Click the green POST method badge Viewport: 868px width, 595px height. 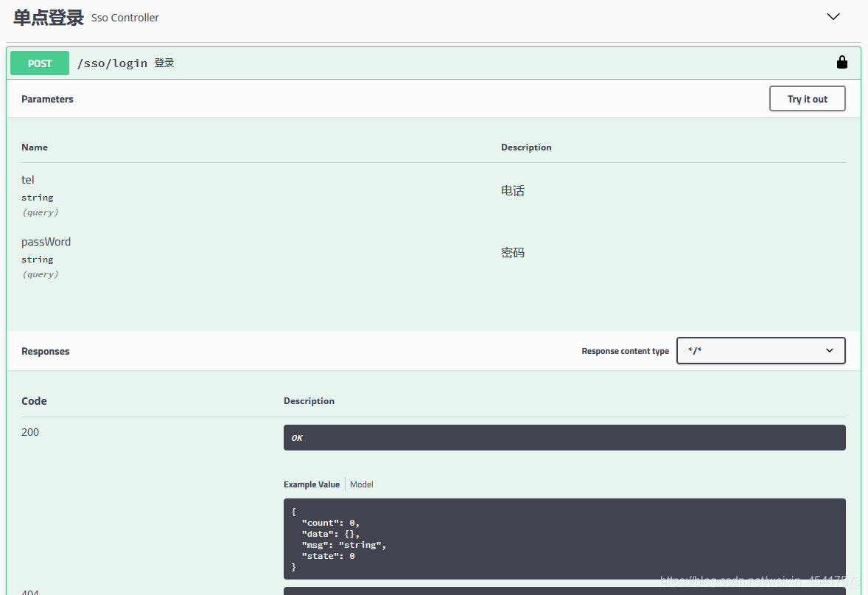40,63
